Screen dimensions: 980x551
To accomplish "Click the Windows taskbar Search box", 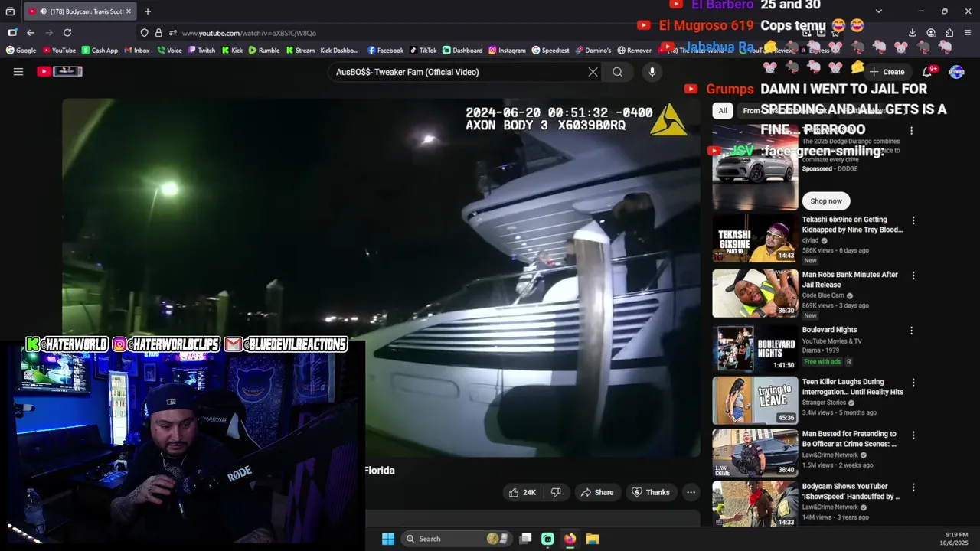I will pyautogui.click(x=457, y=539).
